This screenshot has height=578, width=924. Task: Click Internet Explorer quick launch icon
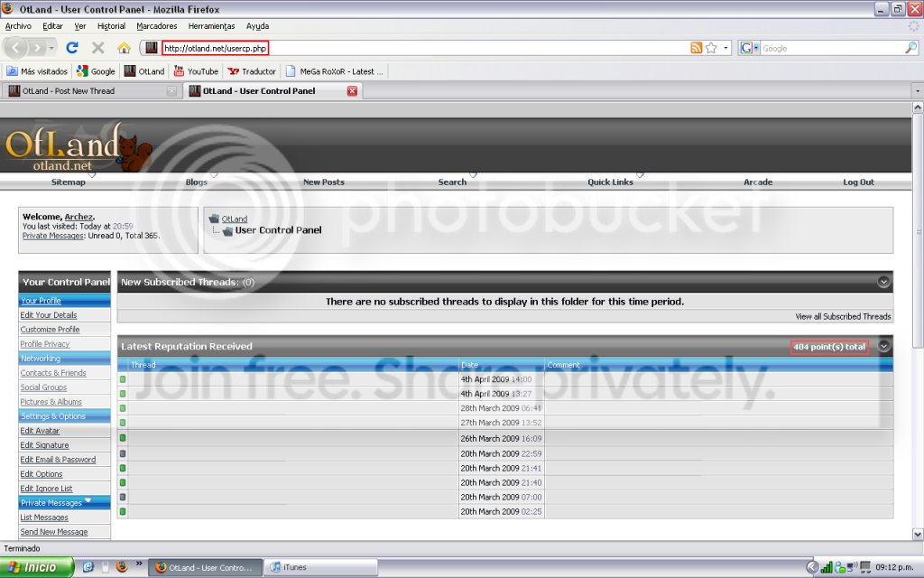click(x=88, y=567)
